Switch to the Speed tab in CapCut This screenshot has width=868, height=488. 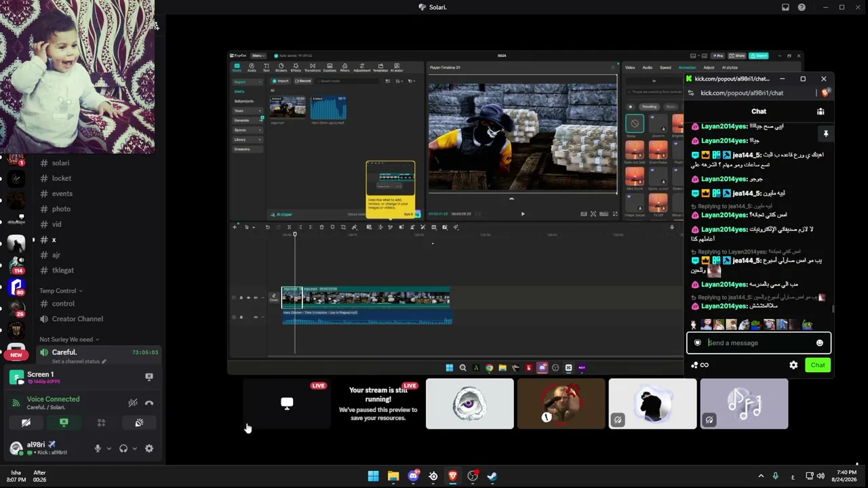click(665, 67)
